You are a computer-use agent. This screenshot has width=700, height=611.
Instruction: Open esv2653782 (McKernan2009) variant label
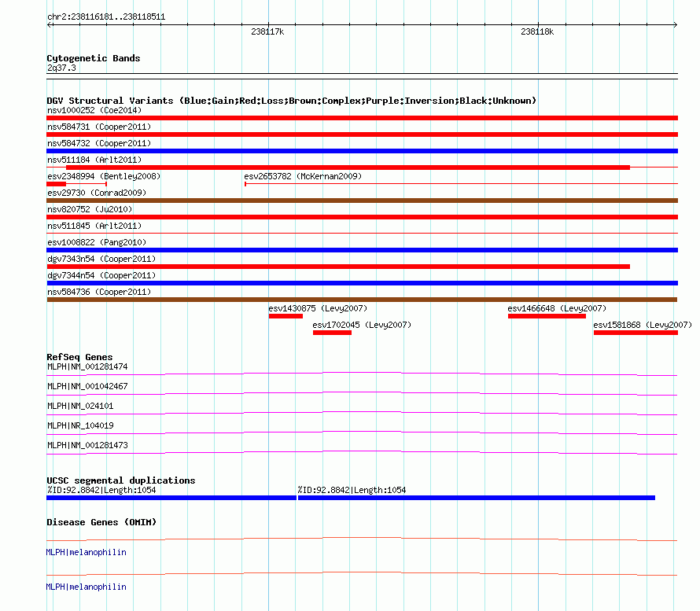tap(303, 176)
